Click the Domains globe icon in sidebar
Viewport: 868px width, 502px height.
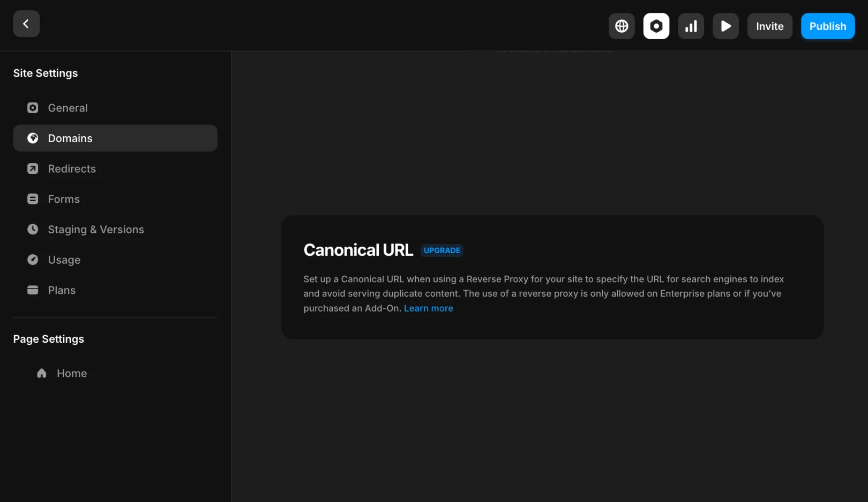33,138
